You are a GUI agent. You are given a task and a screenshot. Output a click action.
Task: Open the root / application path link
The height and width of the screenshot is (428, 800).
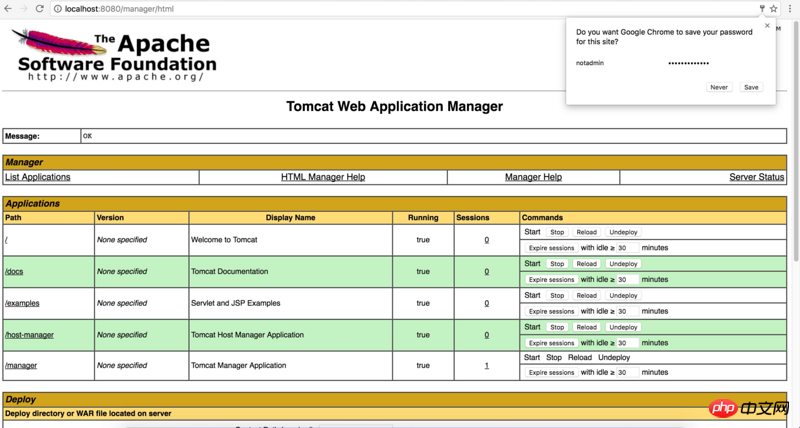click(x=6, y=240)
